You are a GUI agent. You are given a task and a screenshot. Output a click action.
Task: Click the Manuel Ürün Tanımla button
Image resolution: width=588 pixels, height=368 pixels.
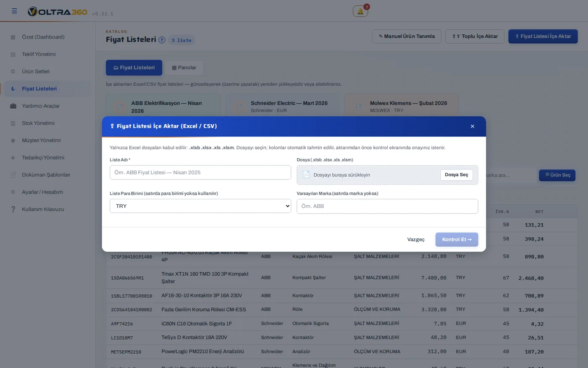407,37
